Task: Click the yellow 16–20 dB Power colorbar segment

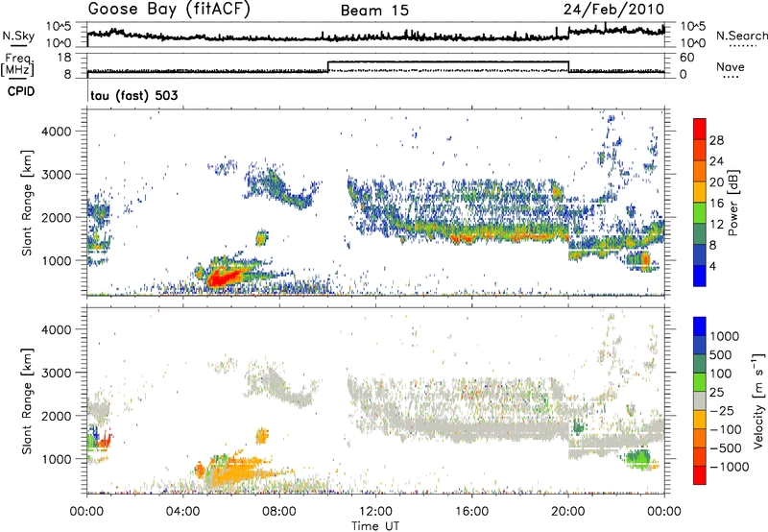Action: pos(700,192)
